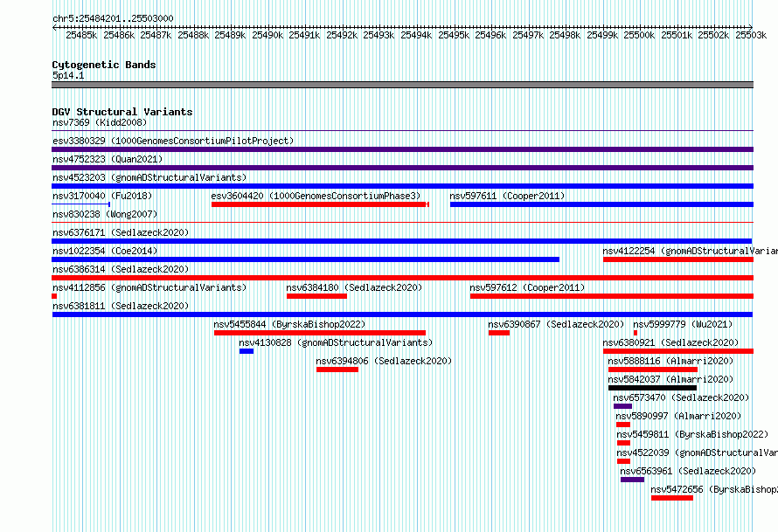Click the red nsv5455844 variant bar
Screen dimensions: 778x532
point(320,333)
